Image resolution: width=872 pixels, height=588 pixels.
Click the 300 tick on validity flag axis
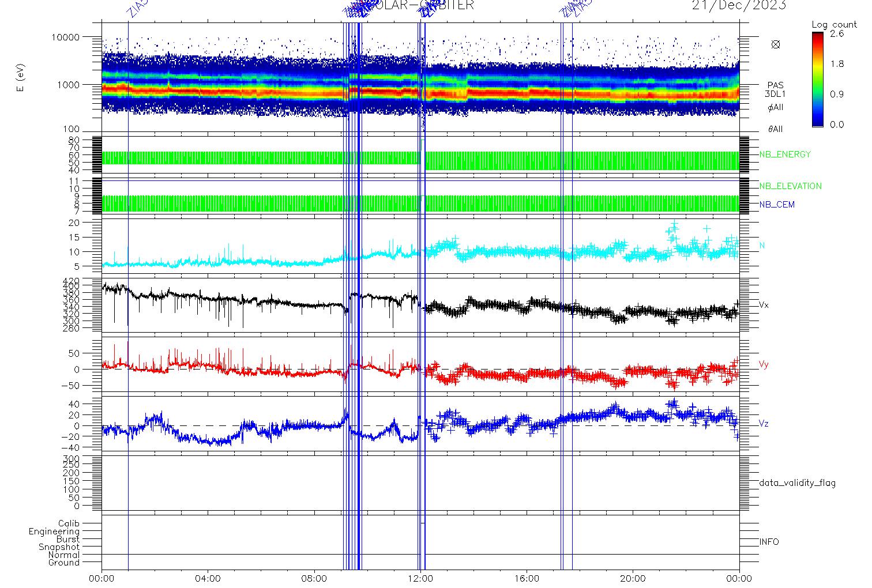coord(73,458)
